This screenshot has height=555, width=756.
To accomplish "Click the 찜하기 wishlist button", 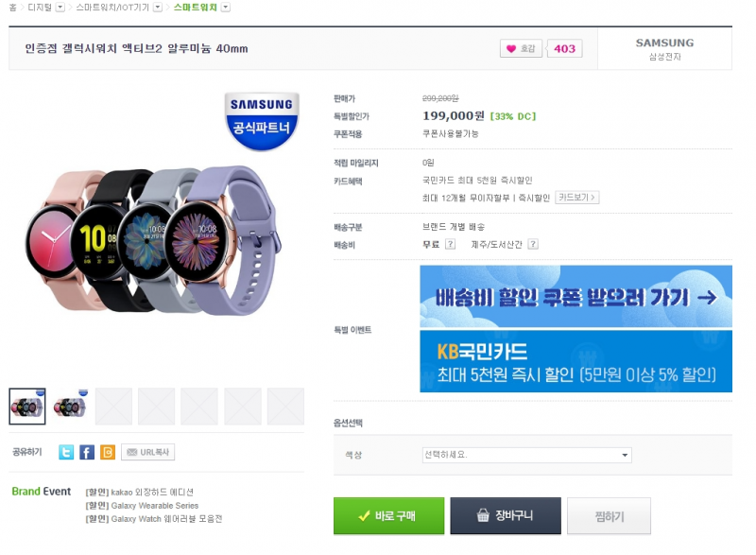I will (609, 516).
